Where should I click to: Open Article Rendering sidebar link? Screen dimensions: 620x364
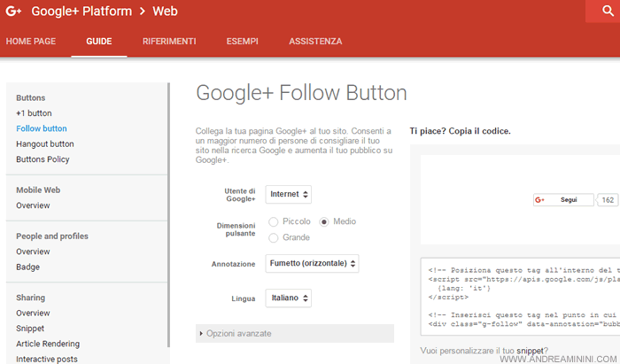[x=48, y=345]
